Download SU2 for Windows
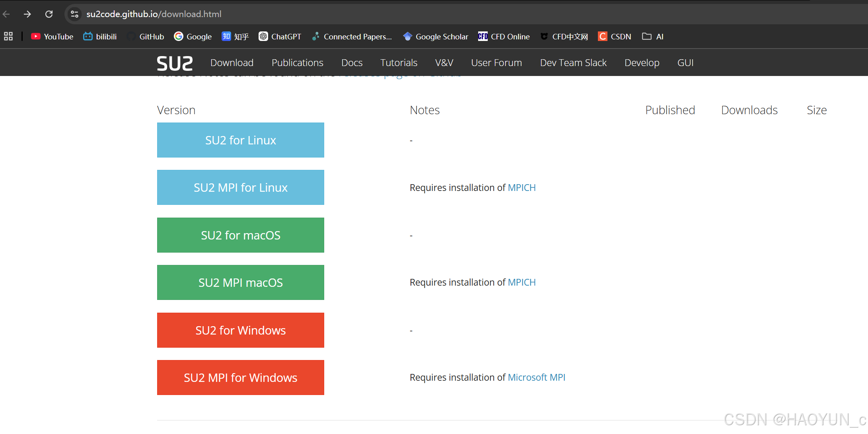868x434 pixels. (x=241, y=330)
